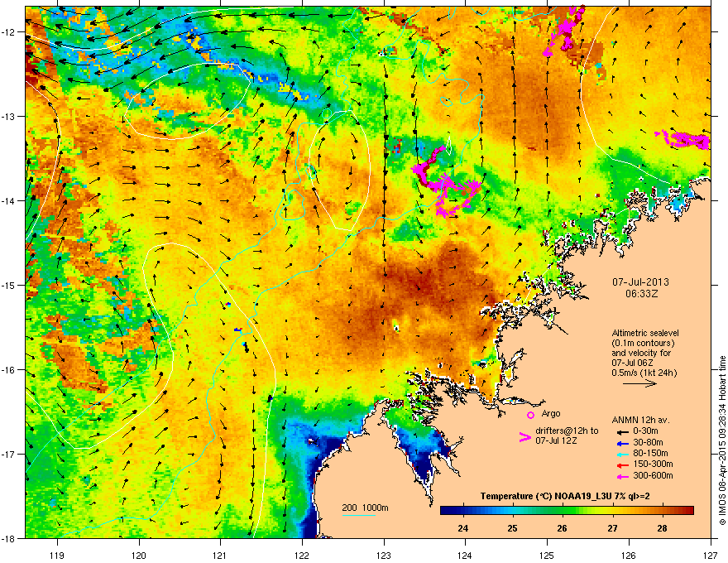
Task: Click the '30-80m' depth label
Action: [x=648, y=443]
